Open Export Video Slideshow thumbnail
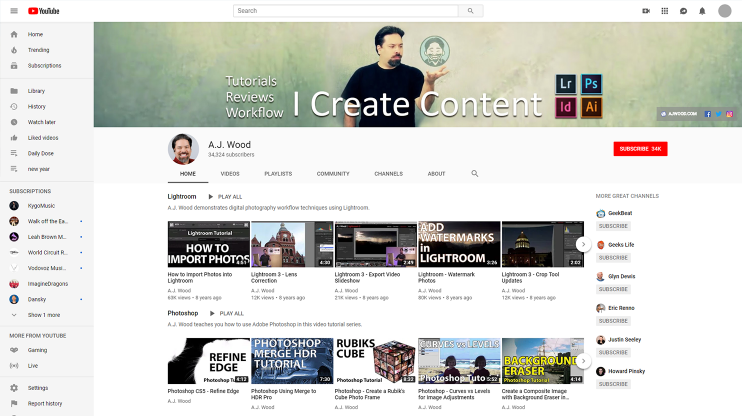The height and width of the screenshot is (416, 742). [376, 244]
